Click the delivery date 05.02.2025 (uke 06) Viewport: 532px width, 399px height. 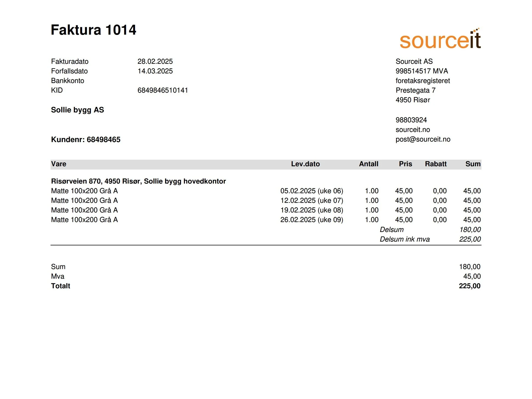click(x=312, y=191)
